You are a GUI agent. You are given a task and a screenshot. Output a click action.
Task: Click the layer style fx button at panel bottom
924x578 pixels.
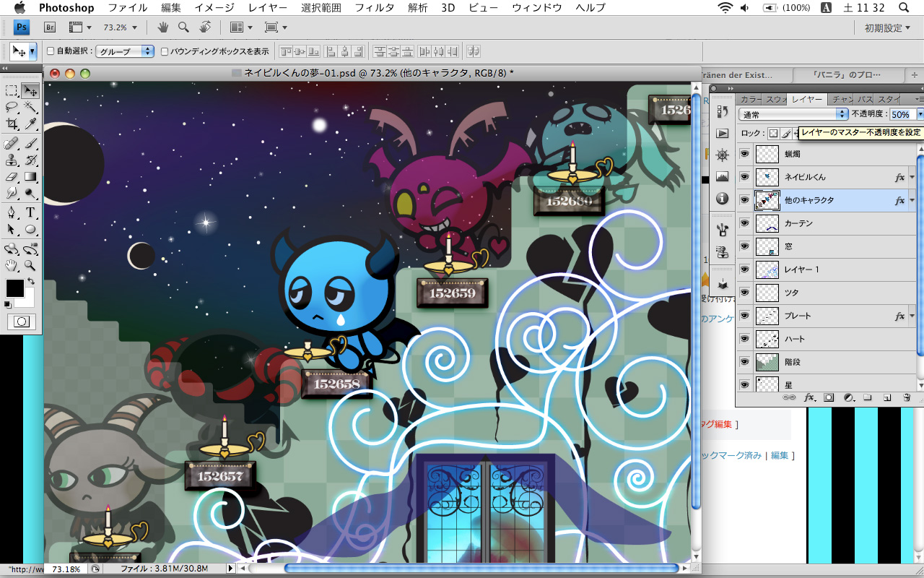pos(809,397)
